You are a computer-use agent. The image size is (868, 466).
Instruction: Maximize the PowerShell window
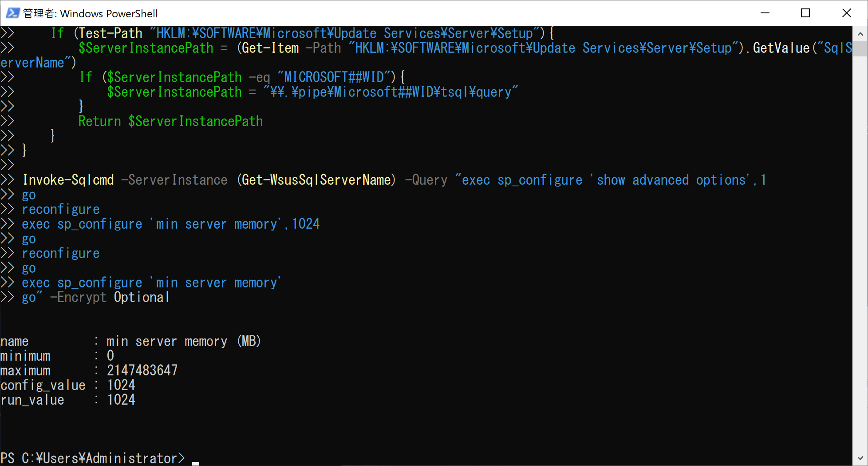click(805, 13)
